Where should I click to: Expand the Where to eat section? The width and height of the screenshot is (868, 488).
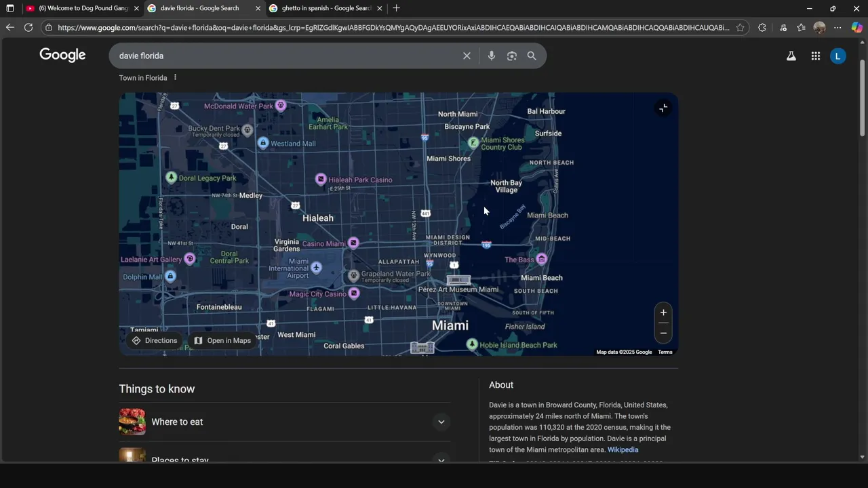pos(441,422)
